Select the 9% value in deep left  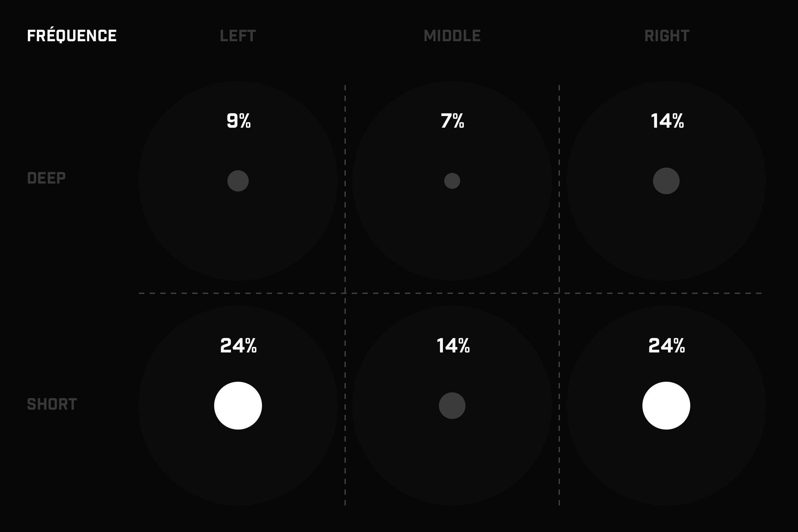pyautogui.click(x=238, y=121)
